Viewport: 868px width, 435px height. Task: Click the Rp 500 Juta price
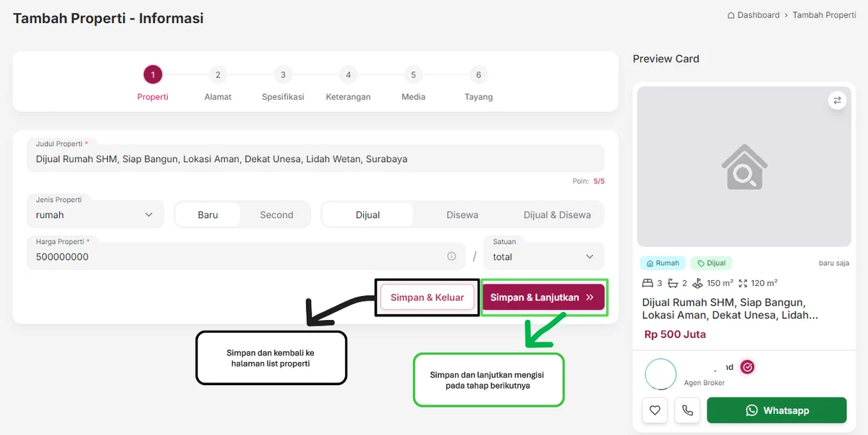point(675,334)
